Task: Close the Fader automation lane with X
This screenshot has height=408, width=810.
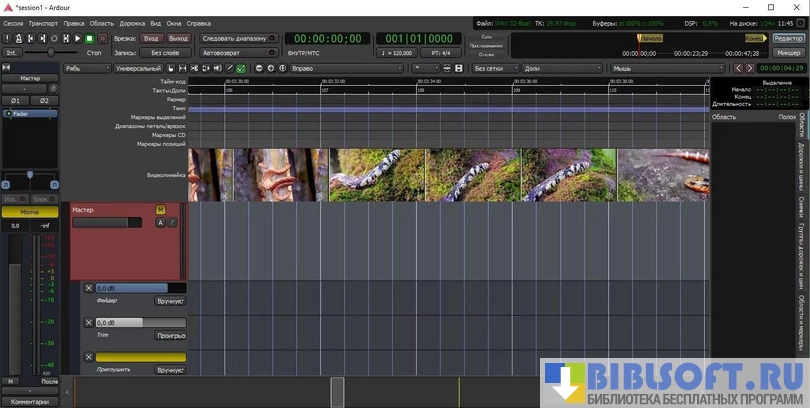Action: (88, 288)
